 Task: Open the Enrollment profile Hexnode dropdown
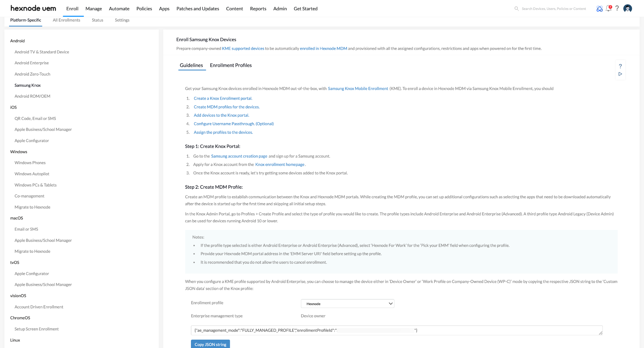tap(347, 304)
